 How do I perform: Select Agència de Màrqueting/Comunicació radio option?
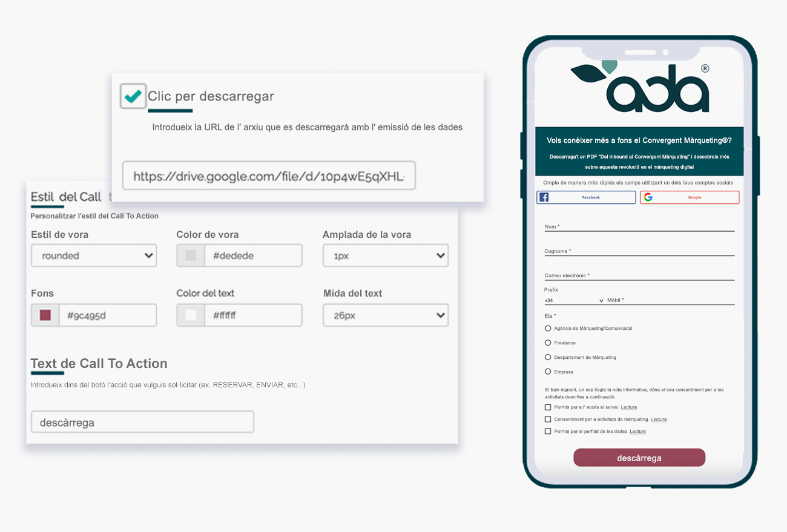click(548, 329)
